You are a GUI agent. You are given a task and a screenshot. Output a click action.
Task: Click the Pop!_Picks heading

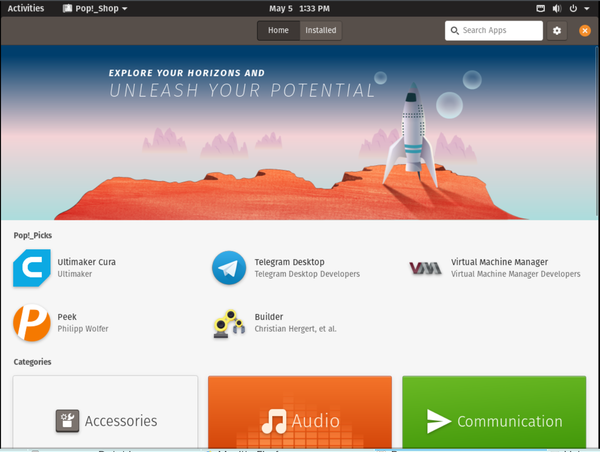tap(33, 235)
